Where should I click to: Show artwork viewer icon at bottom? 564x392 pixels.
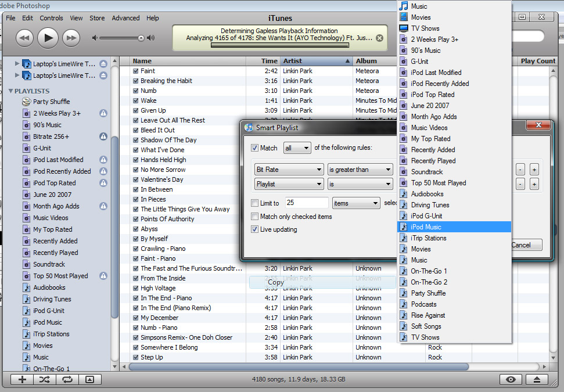[x=90, y=379]
